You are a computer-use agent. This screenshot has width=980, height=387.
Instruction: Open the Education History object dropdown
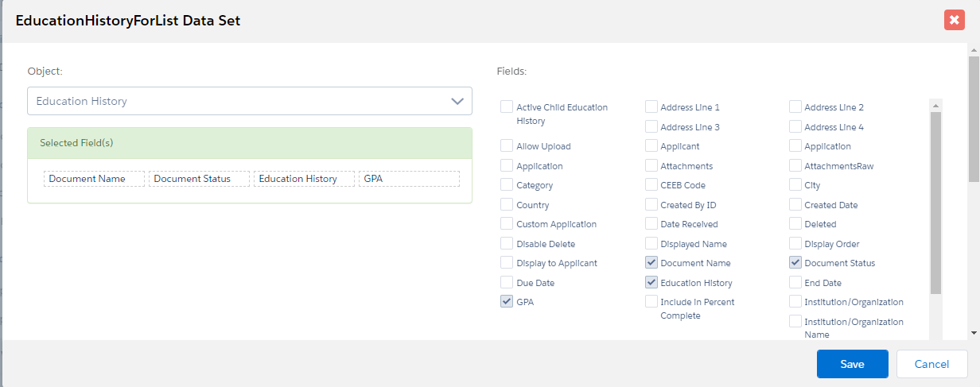click(249, 101)
